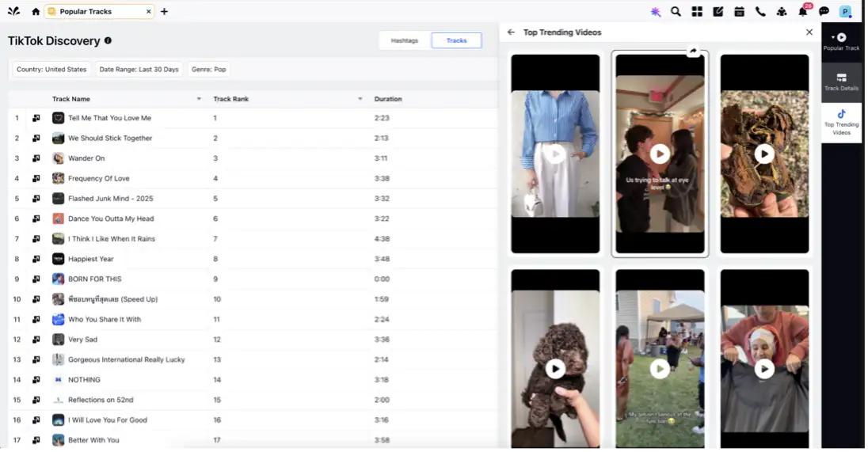Open track I Will Love You For Good
Image resolution: width=868 pixels, height=452 pixels.
tap(108, 420)
